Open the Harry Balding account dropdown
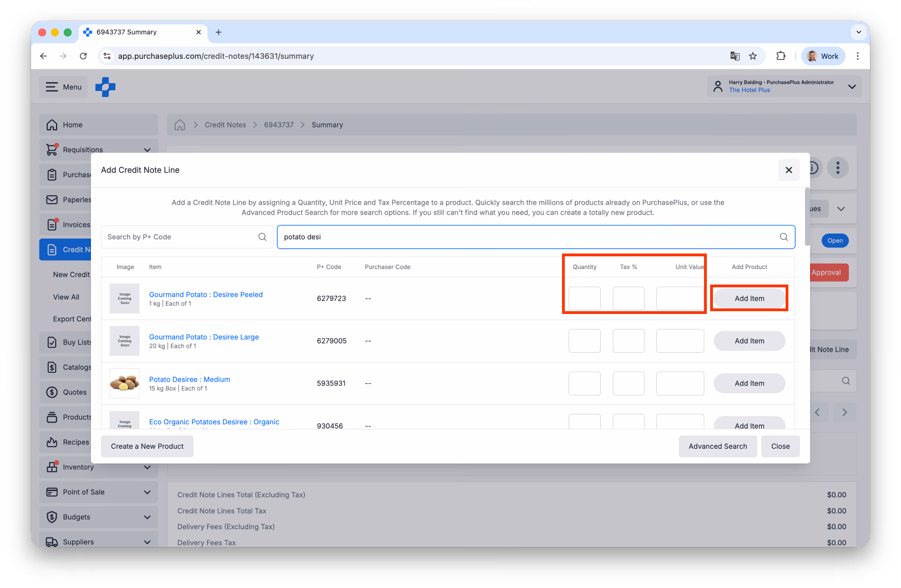The width and height of the screenshot is (901, 588). point(784,87)
